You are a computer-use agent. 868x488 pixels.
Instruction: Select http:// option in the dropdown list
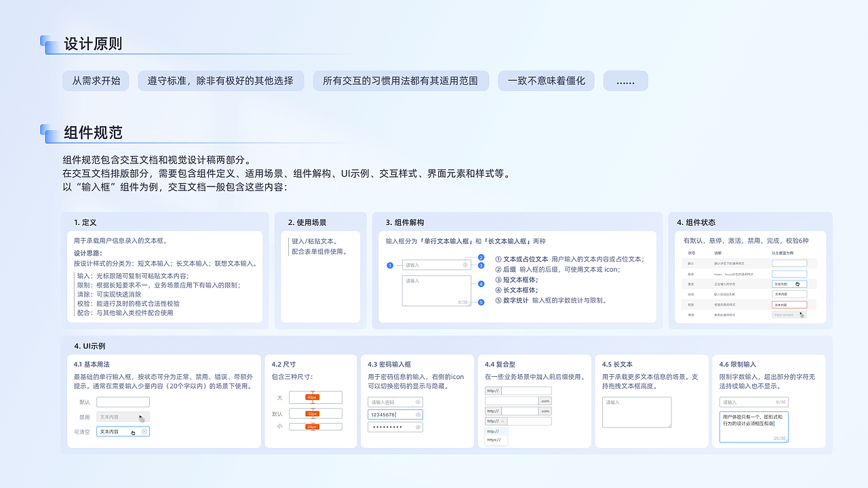click(494, 431)
